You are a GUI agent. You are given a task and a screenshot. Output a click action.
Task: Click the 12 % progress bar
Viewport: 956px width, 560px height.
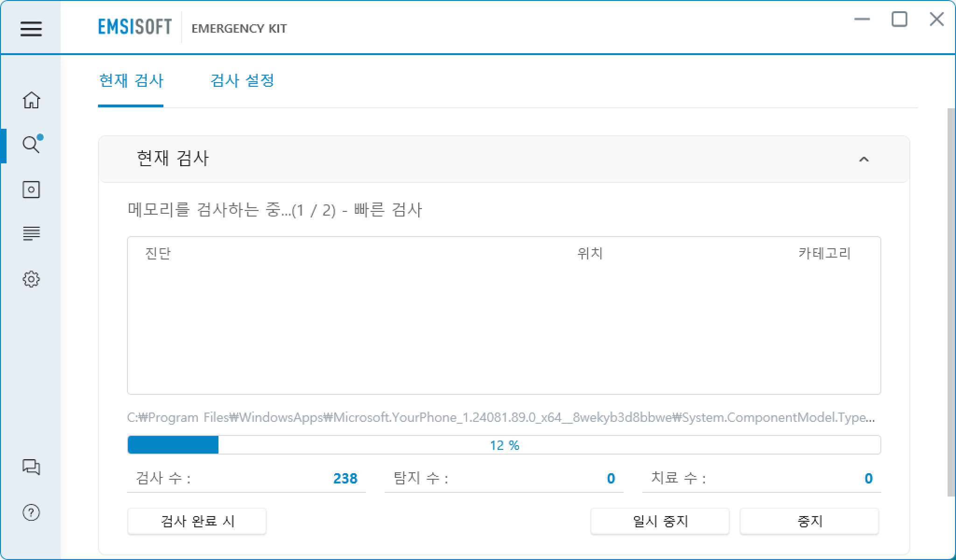(x=504, y=445)
